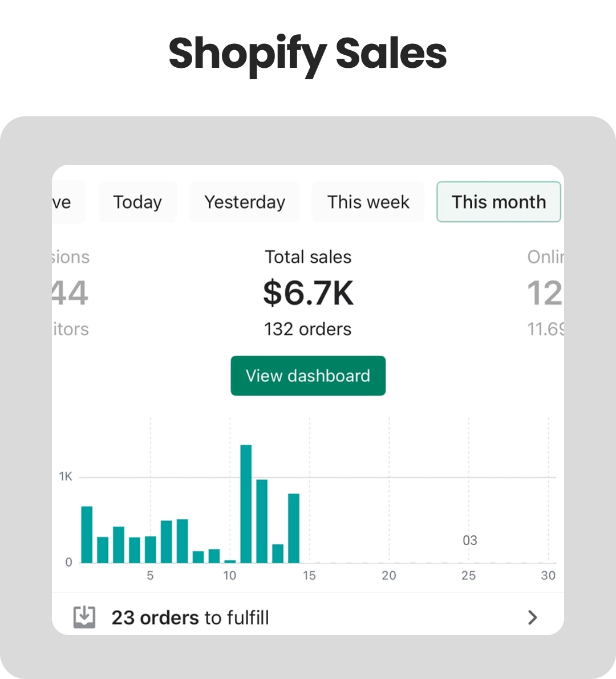Tap the partially visible leftmost tab
The width and height of the screenshot is (616, 679).
[67, 202]
